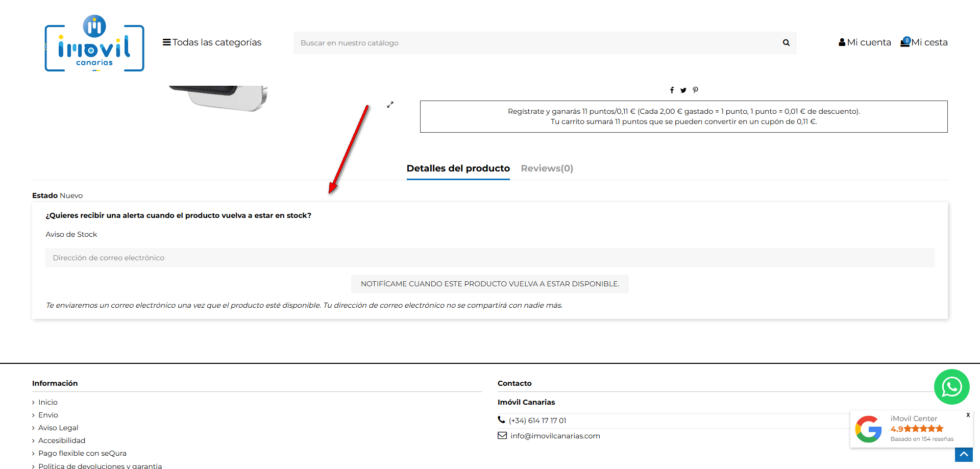980x469 pixels.
Task: Click the email address input for stock alert
Action: pos(489,258)
